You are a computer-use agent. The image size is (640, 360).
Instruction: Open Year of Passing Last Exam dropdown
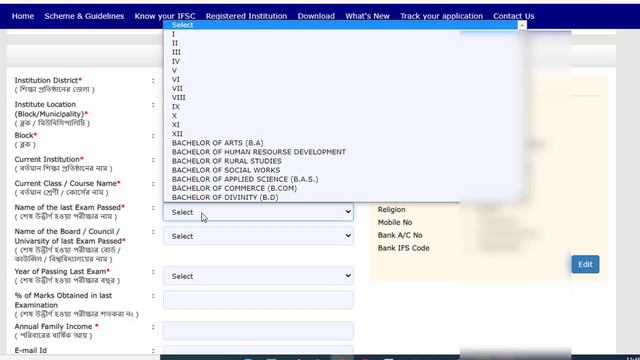tap(258, 276)
